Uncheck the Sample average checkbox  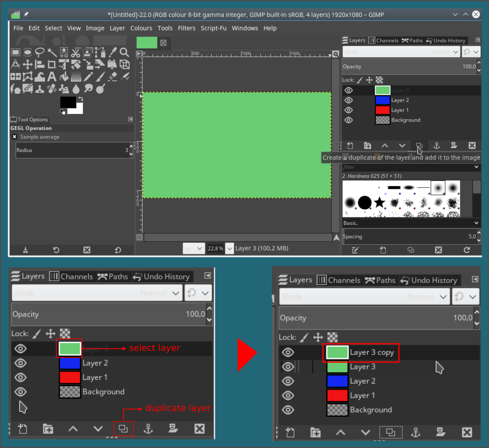tap(15, 137)
